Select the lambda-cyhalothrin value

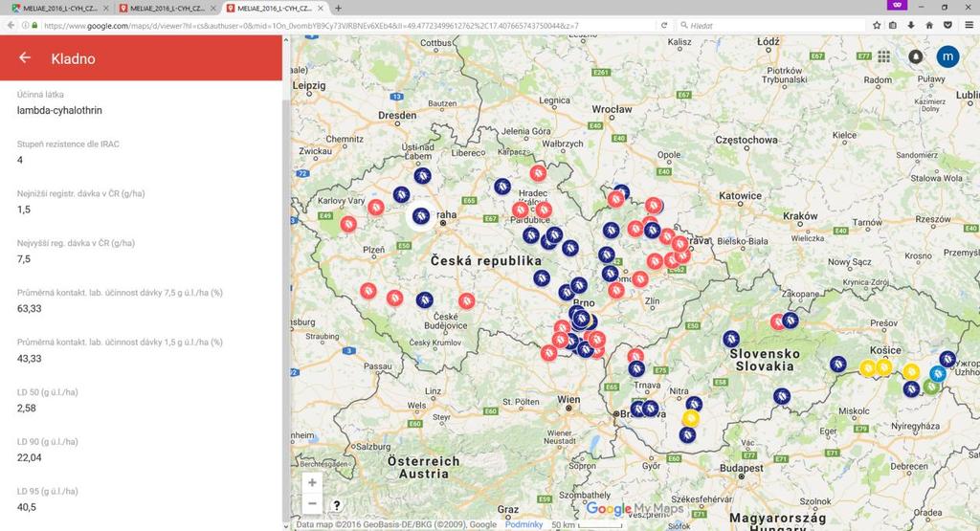(59, 110)
